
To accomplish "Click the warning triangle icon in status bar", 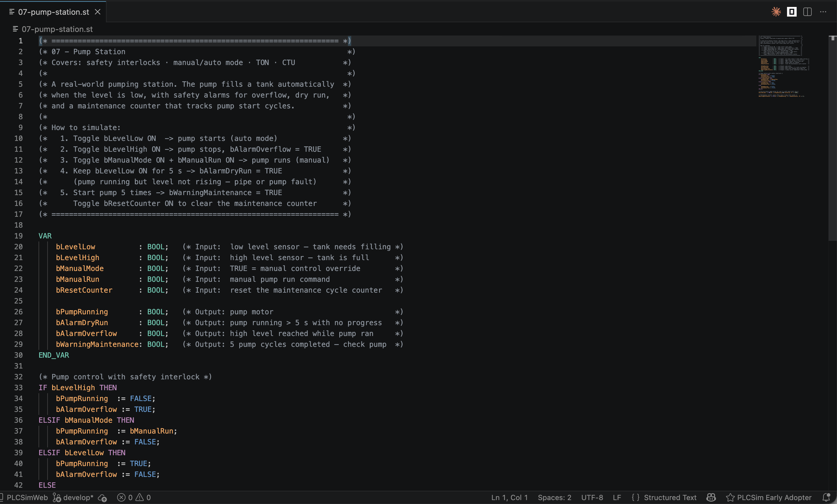I will [x=140, y=498].
